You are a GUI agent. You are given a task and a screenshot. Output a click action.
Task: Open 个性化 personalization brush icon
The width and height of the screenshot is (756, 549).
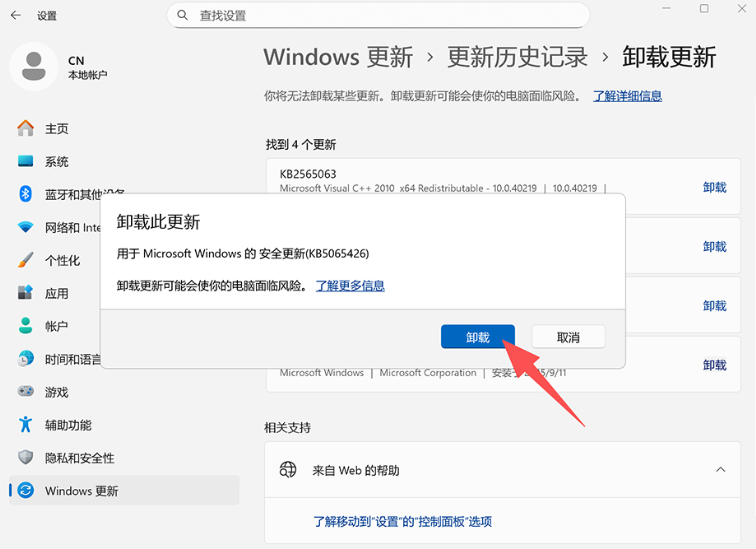(26, 260)
